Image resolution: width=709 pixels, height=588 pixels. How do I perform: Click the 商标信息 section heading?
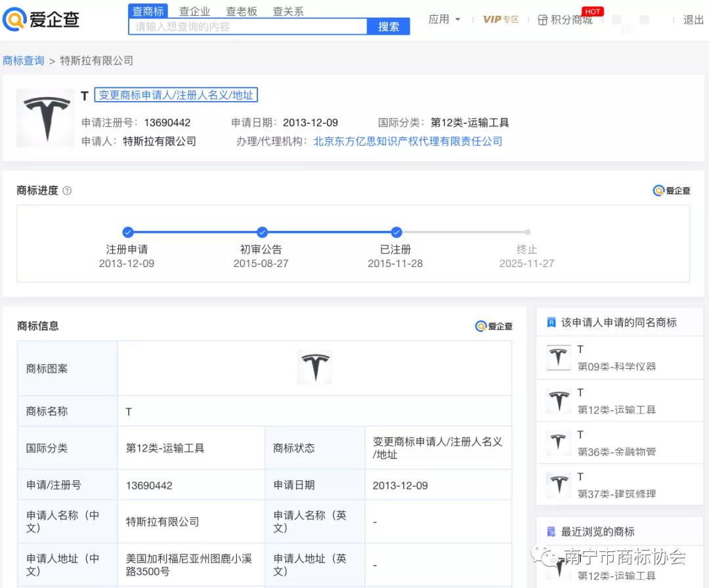[x=38, y=326]
